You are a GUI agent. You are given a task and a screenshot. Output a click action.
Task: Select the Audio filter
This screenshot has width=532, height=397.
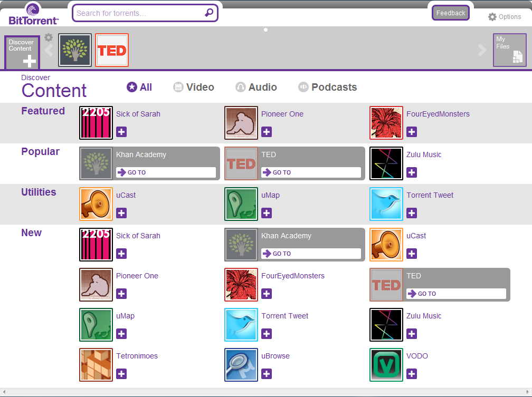[x=256, y=87]
